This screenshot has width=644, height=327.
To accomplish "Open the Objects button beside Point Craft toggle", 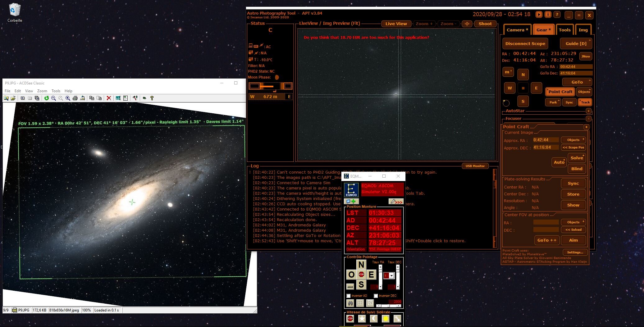I will point(584,92).
